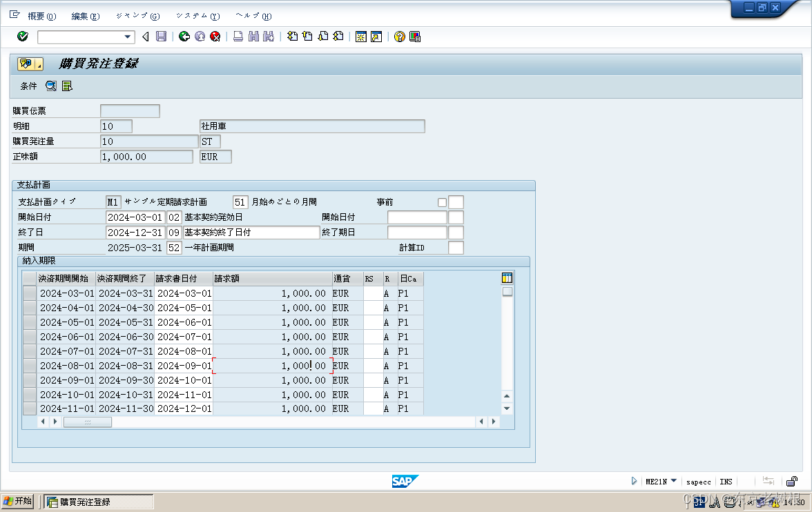Image resolution: width=812 pixels, height=512 pixels.
Task: Expand the status bar message list arrow
Action: coord(634,481)
